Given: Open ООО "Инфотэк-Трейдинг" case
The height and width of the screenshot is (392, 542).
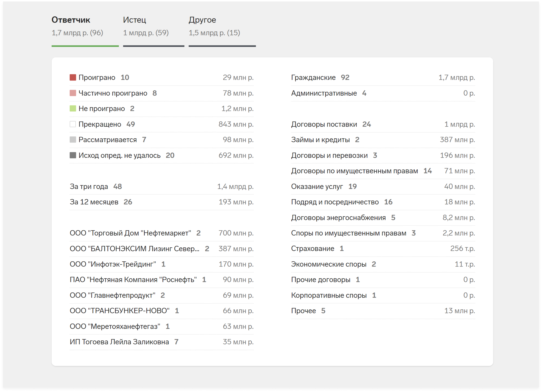Looking at the screenshot, I should click(x=113, y=264).
